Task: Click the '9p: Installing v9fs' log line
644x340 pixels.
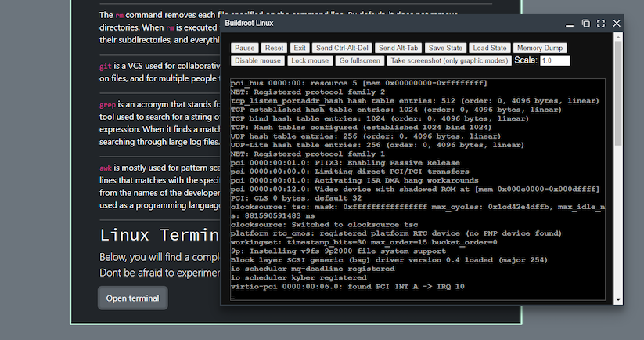Action: 338,251
